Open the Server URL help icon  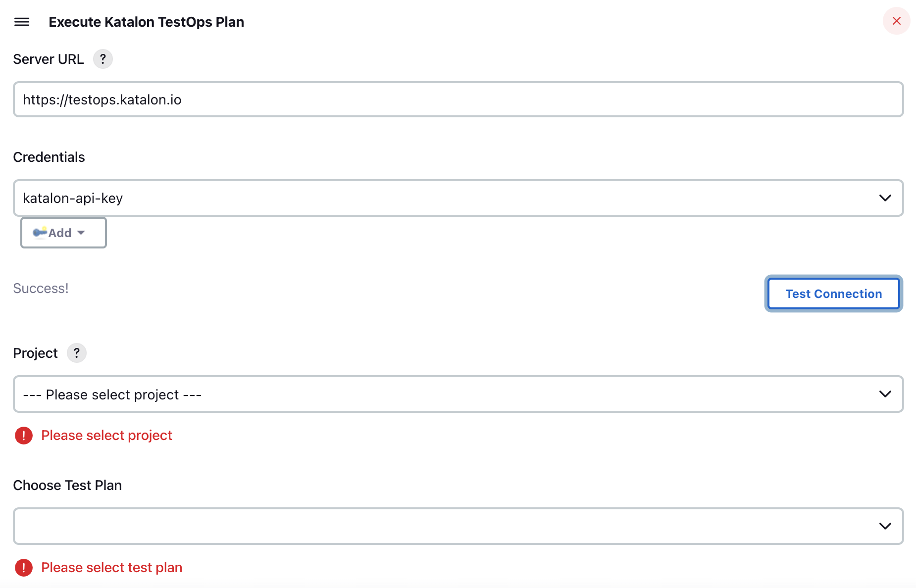(x=103, y=59)
